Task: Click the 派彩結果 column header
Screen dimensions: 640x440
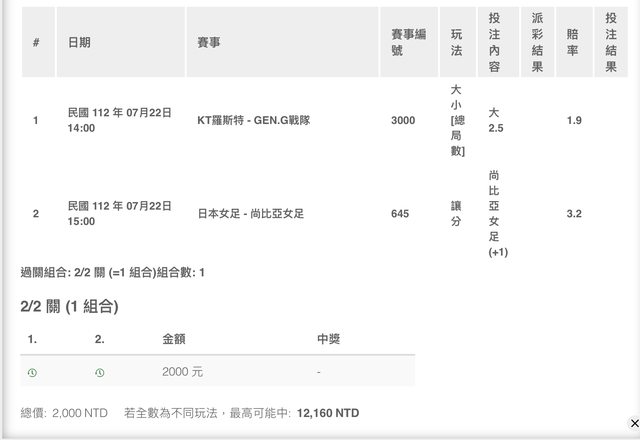Action: pyautogui.click(x=537, y=43)
